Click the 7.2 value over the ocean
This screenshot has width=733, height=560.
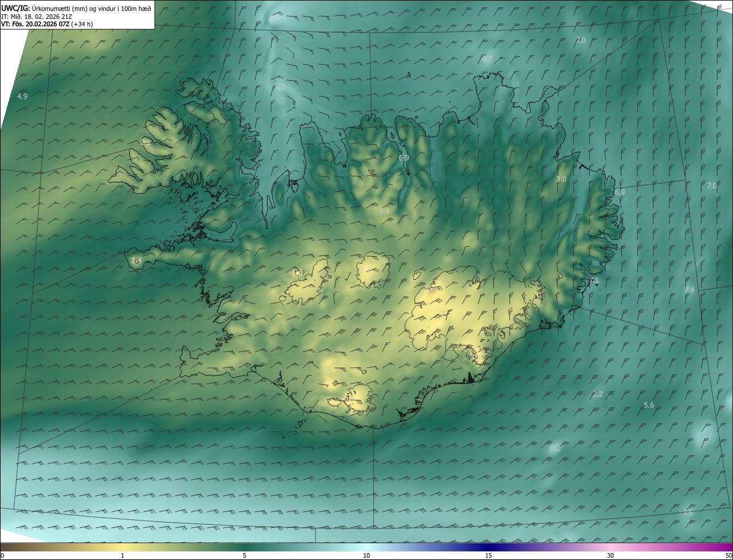[598, 394]
